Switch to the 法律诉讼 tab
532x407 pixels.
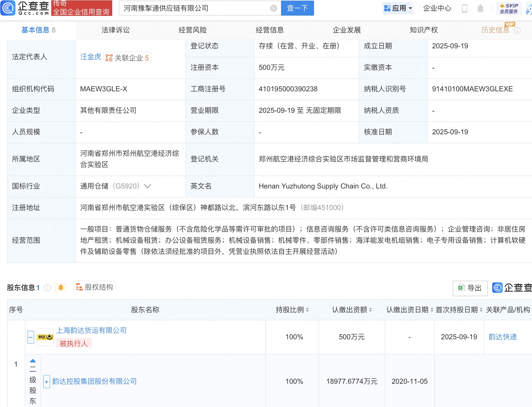point(115,30)
